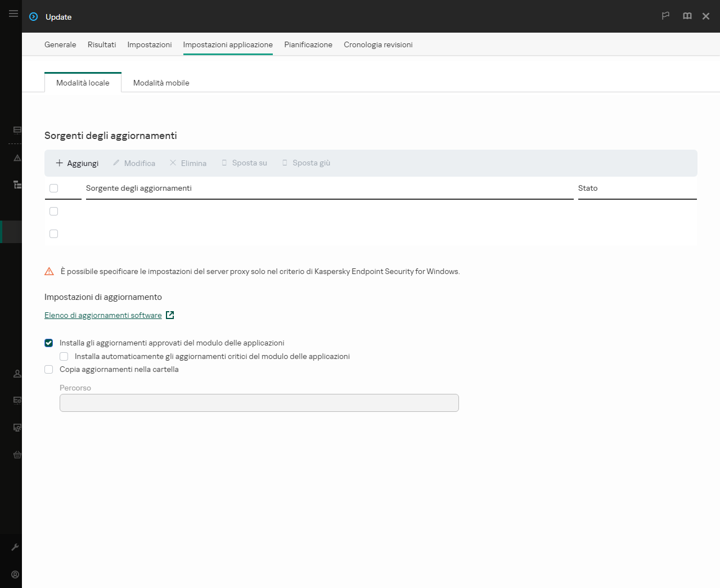The image size is (720, 588).
Task: Click the warning triangle sidebar icon
Action: pos(17,158)
